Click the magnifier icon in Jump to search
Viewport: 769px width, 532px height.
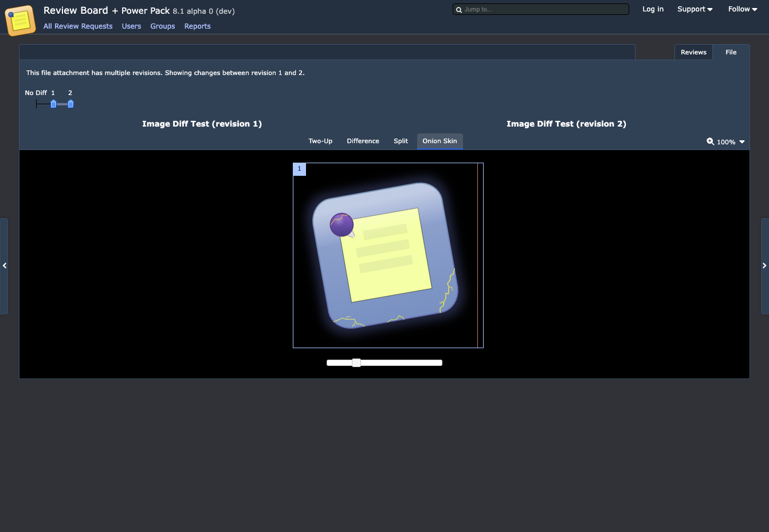coord(459,10)
